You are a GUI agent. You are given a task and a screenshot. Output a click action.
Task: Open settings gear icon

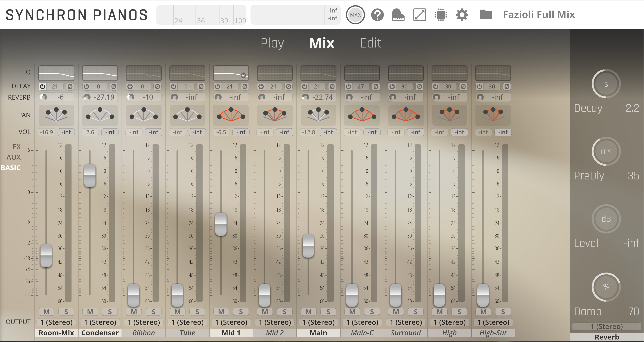pos(462,15)
